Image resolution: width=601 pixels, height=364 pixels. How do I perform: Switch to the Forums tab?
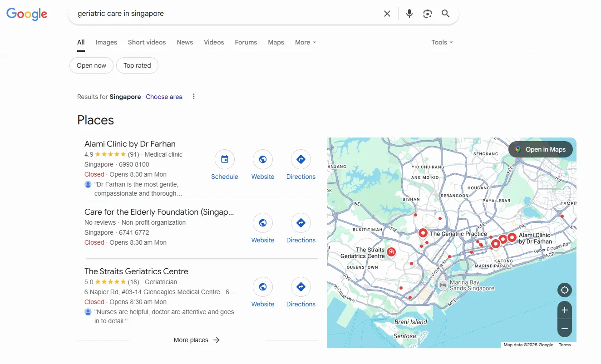tap(246, 42)
